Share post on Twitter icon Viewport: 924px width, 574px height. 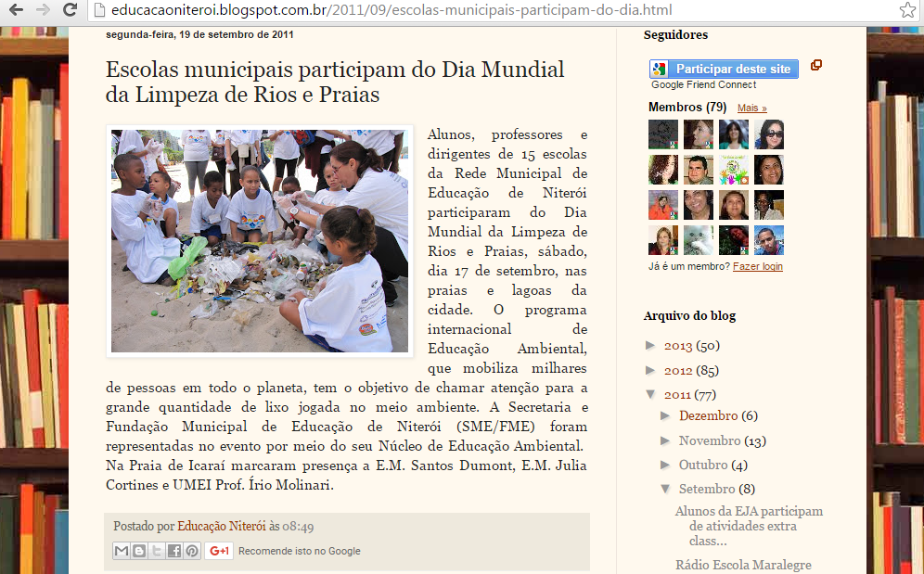coord(157,551)
